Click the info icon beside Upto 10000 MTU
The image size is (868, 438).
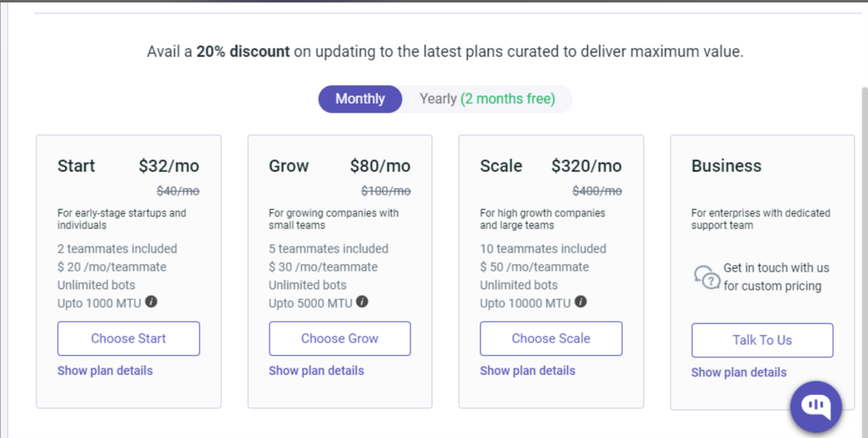click(581, 302)
